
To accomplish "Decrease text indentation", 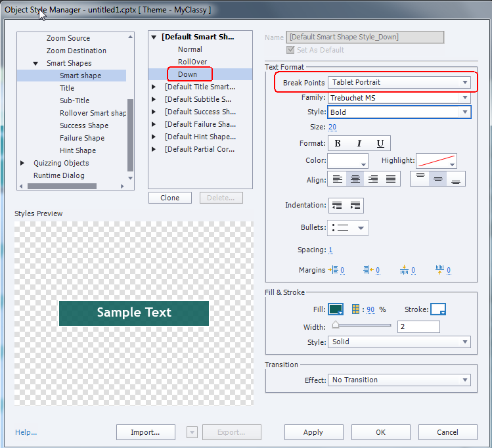I will [338, 206].
